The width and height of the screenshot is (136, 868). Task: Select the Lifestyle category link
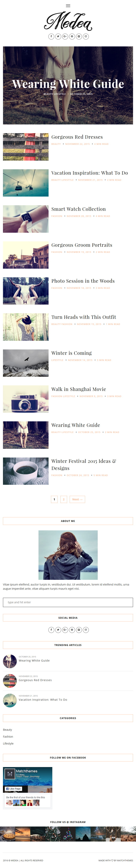point(8,743)
